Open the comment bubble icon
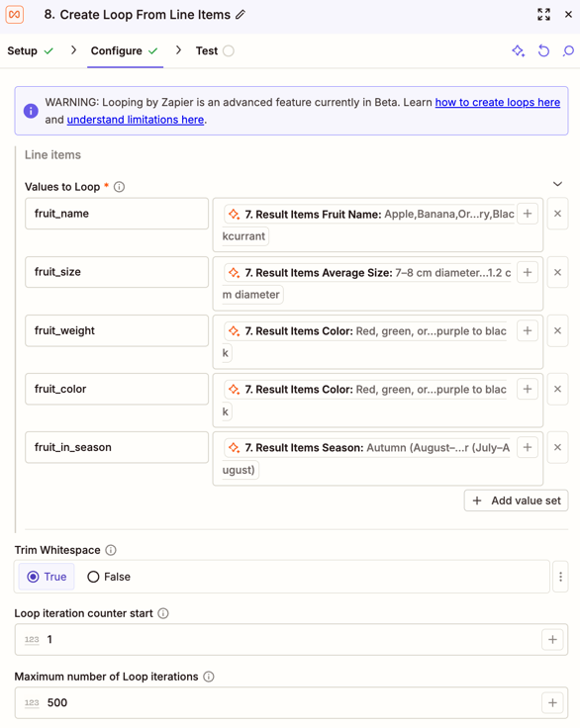The image size is (580, 728). click(568, 50)
